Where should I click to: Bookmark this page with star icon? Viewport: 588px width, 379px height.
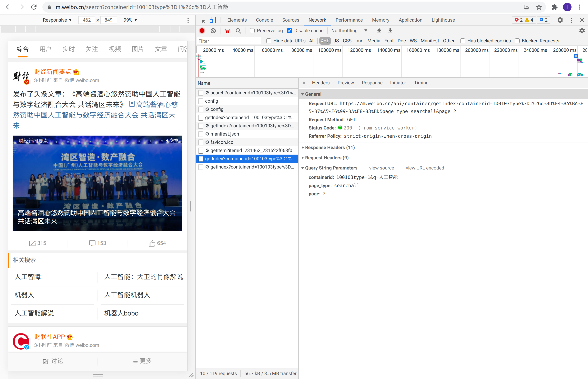tap(539, 7)
